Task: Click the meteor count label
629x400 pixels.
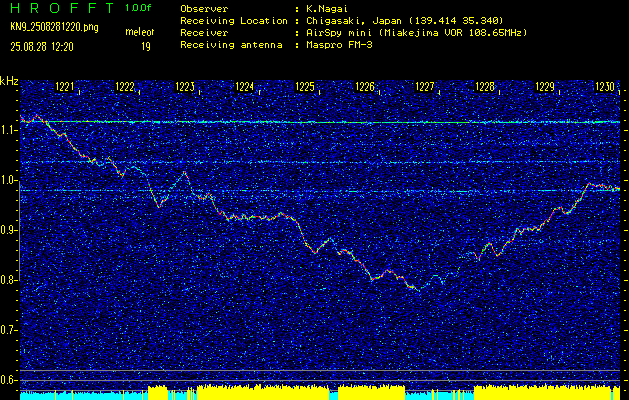Action: pyautogui.click(x=139, y=32)
